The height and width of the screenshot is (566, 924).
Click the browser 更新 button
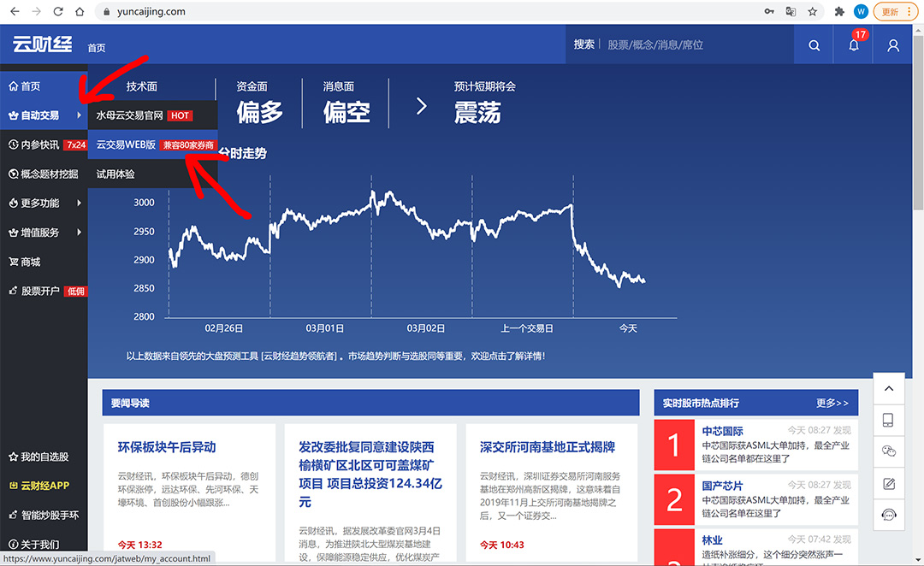tap(895, 11)
